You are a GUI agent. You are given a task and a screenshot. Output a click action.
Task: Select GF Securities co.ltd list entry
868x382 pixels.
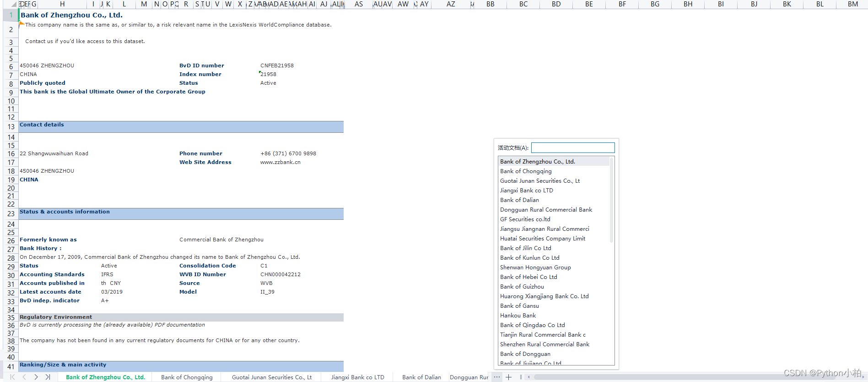[x=554, y=219]
